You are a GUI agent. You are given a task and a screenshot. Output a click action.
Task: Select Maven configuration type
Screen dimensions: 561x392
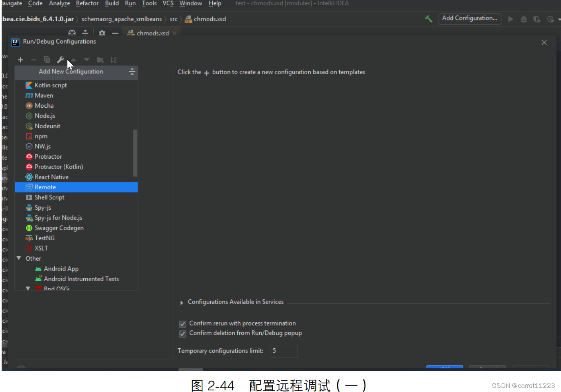[x=76, y=95]
